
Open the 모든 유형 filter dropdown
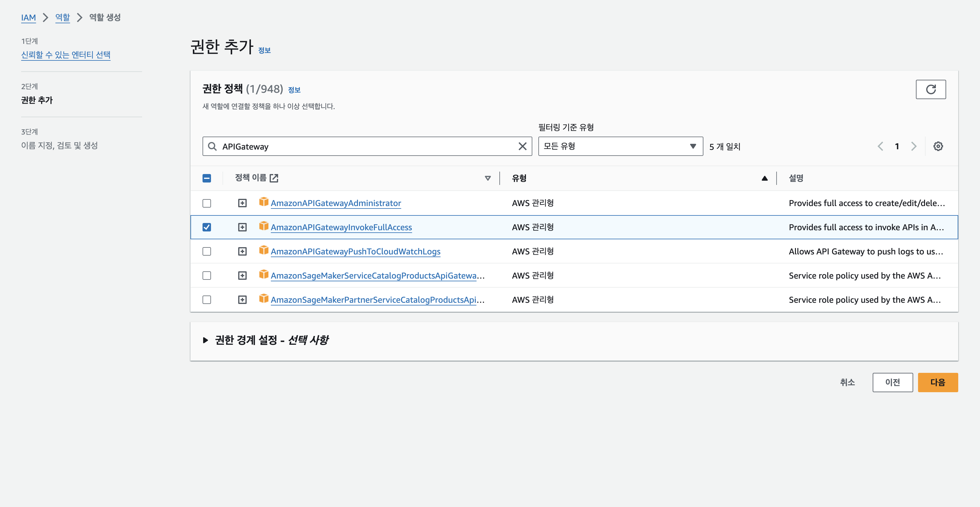point(620,147)
